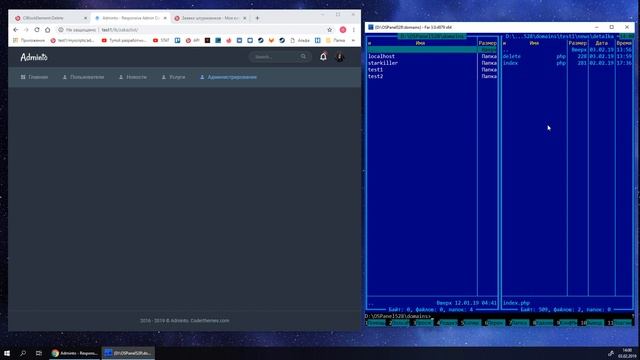Switch to the Adminto Responsive Admin tab
The image size is (640, 360).
pyautogui.click(x=130, y=18)
